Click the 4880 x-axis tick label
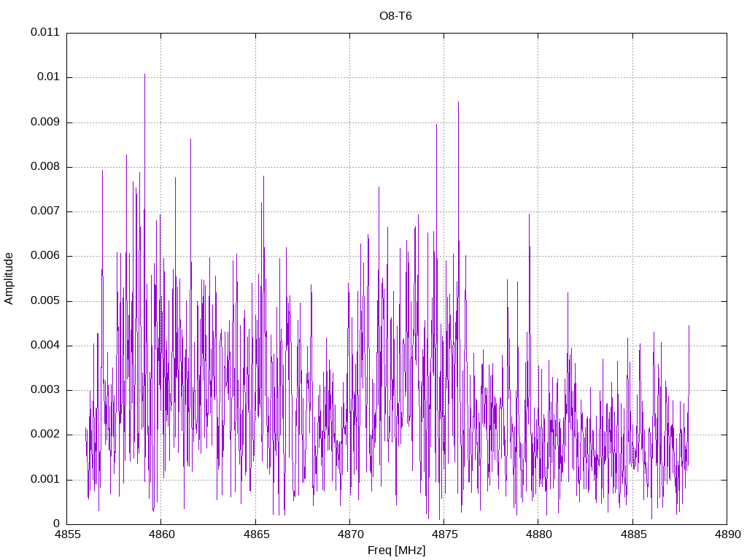Screen dimensions: 747x560 [x=539, y=534]
